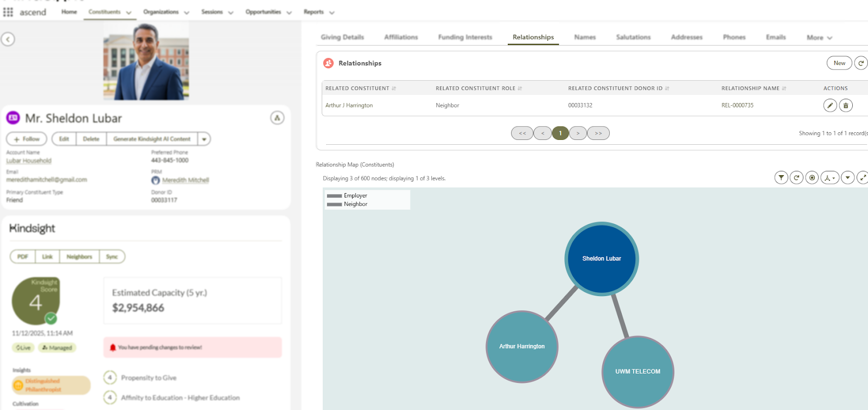
Task: Select the Sheldon Lubar map node
Action: click(602, 259)
